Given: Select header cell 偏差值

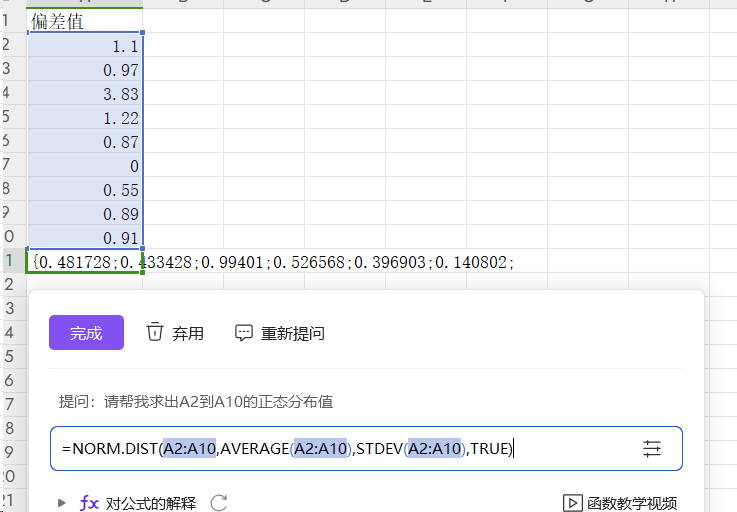Looking at the screenshot, I should 85,21.
